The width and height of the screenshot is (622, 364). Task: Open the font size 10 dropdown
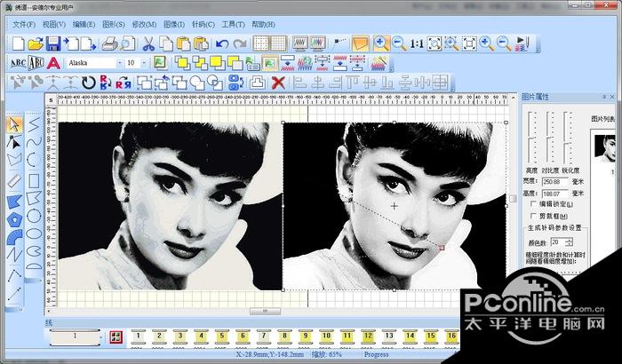click(x=144, y=63)
